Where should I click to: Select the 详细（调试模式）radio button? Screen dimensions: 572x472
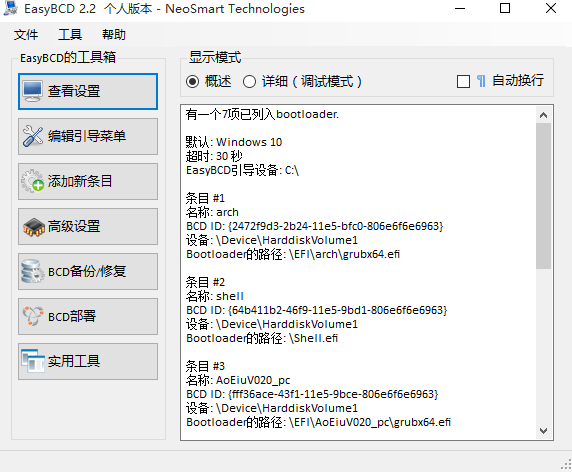pos(249,81)
